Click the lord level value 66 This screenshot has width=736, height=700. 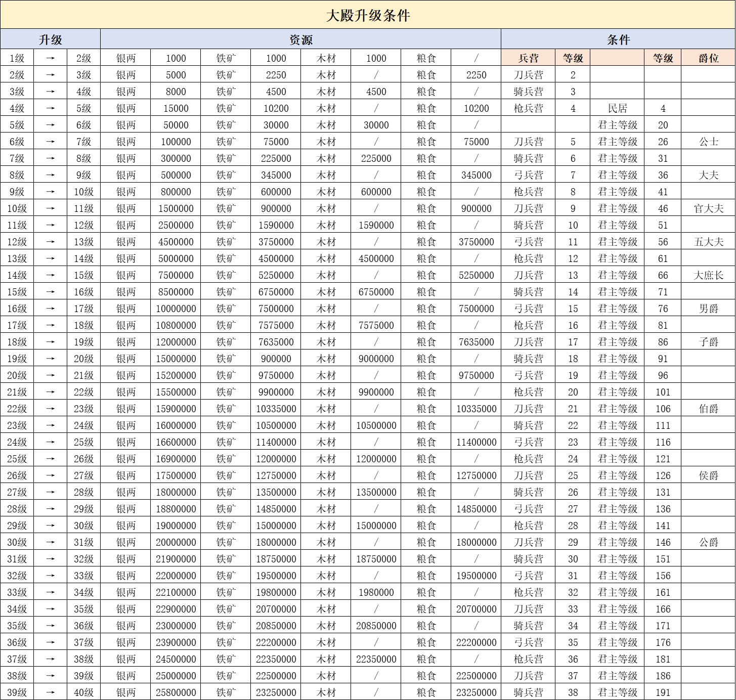click(663, 275)
